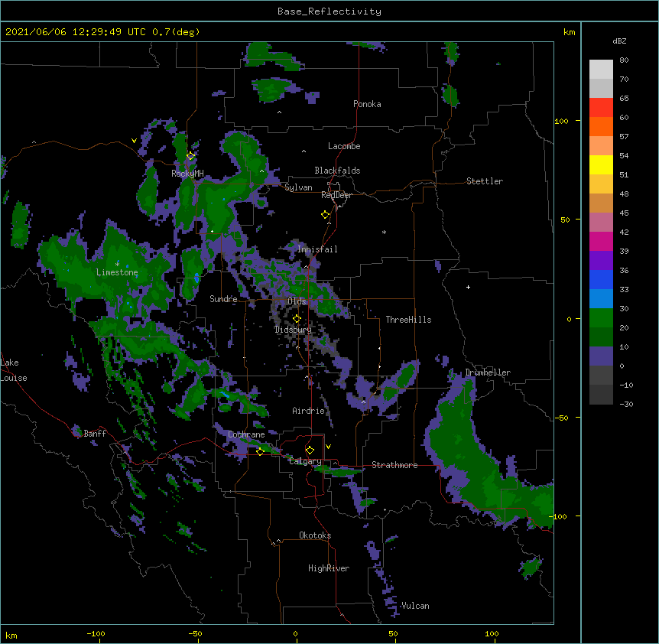This screenshot has width=659, height=644.
Task: Click the dBZ legend heading
Action: click(619, 41)
